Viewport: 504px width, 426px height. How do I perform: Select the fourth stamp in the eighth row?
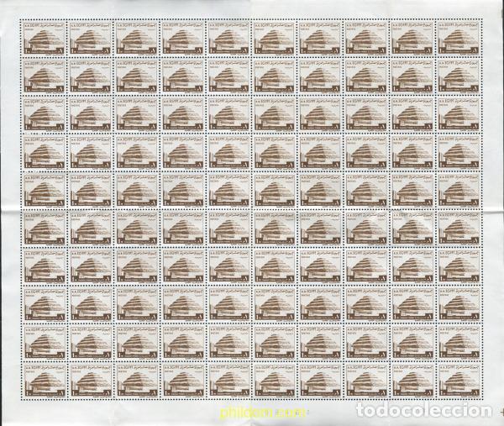point(183,303)
